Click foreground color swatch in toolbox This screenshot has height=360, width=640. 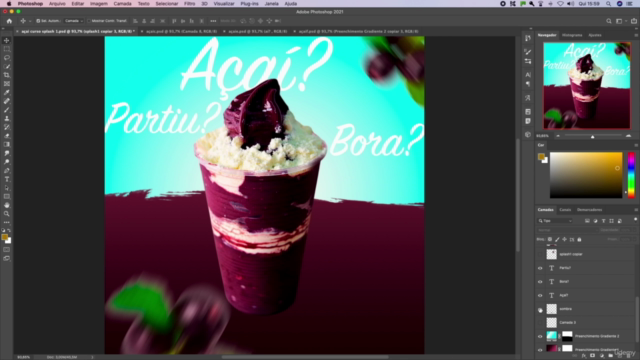[4, 237]
